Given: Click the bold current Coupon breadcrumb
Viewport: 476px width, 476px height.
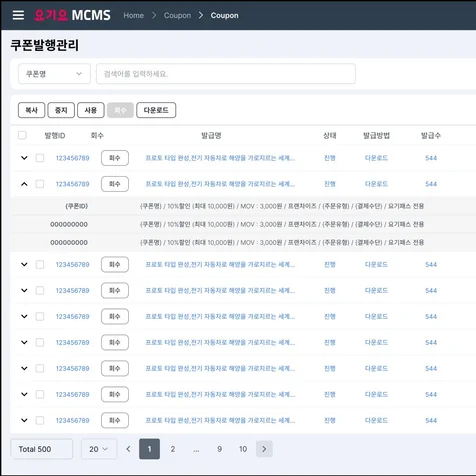Looking at the screenshot, I should 224,15.
